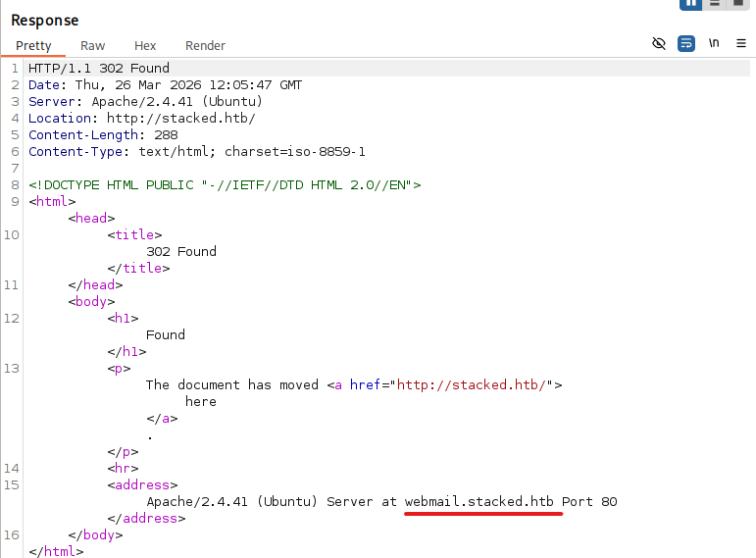Switch to the Pretty tab
Image resolution: width=756 pixels, height=558 pixels.
coord(33,46)
